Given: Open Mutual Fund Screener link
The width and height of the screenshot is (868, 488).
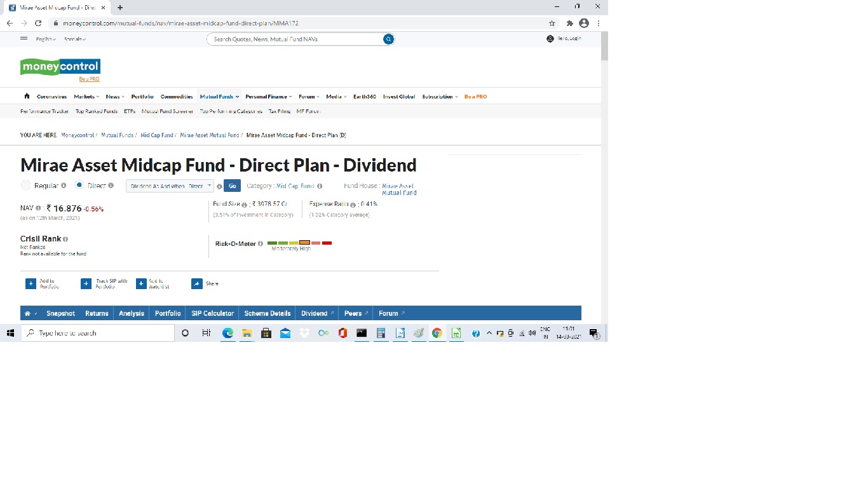Looking at the screenshot, I should pyautogui.click(x=167, y=111).
